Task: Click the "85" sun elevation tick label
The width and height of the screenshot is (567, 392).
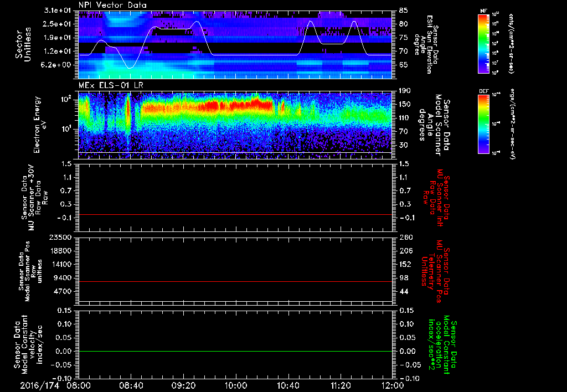Action: point(404,11)
